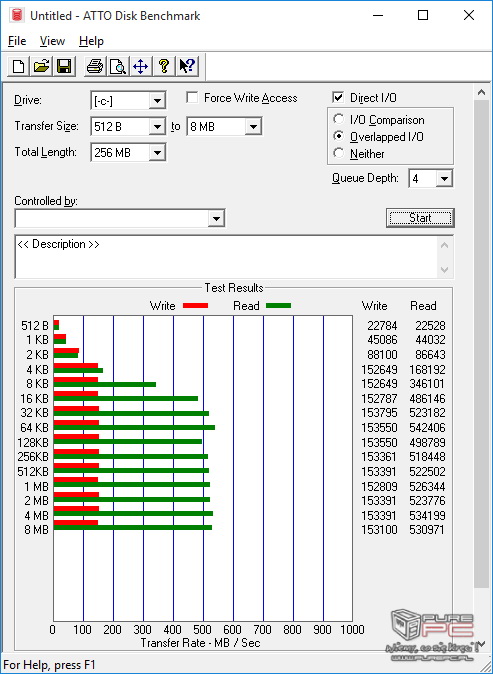Click the 512 B write value 22784

(x=382, y=325)
